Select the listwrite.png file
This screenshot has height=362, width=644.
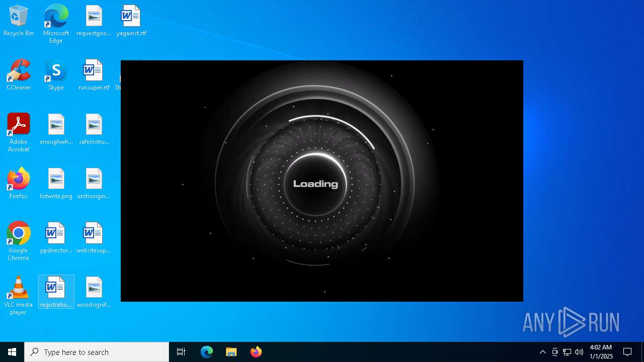point(56,184)
